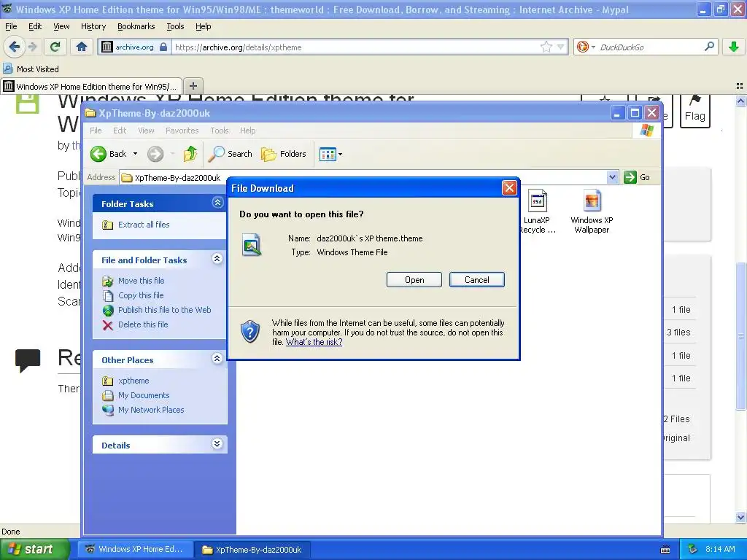Viewport: 747px width, 560px height.
Task: Click the Back button in Explorer window
Action: pyautogui.click(x=109, y=154)
